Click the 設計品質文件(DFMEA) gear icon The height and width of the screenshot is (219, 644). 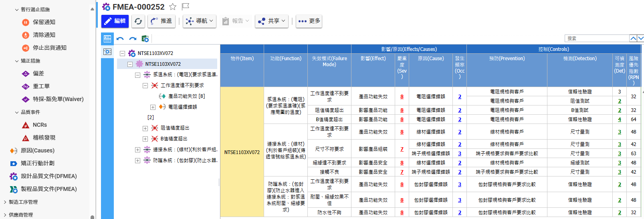[14, 176]
